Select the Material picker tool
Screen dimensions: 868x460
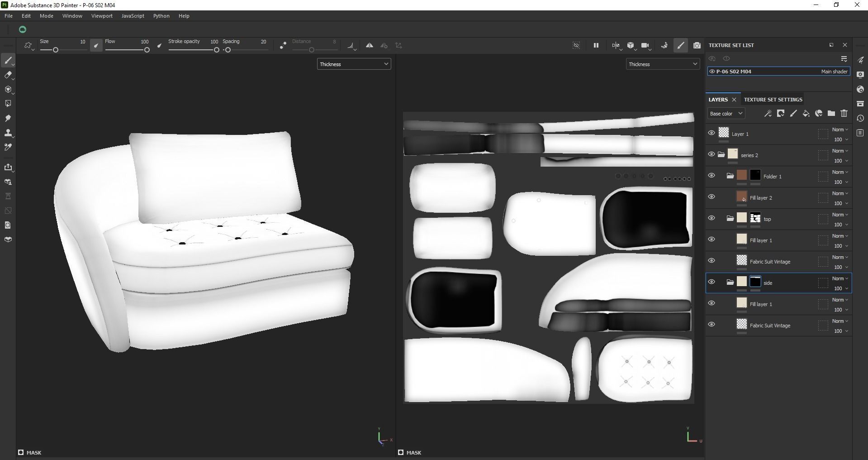[8, 147]
